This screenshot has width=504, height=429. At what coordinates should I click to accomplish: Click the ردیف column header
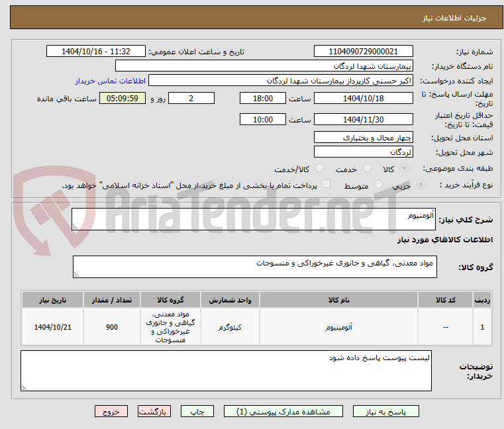point(482,300)
